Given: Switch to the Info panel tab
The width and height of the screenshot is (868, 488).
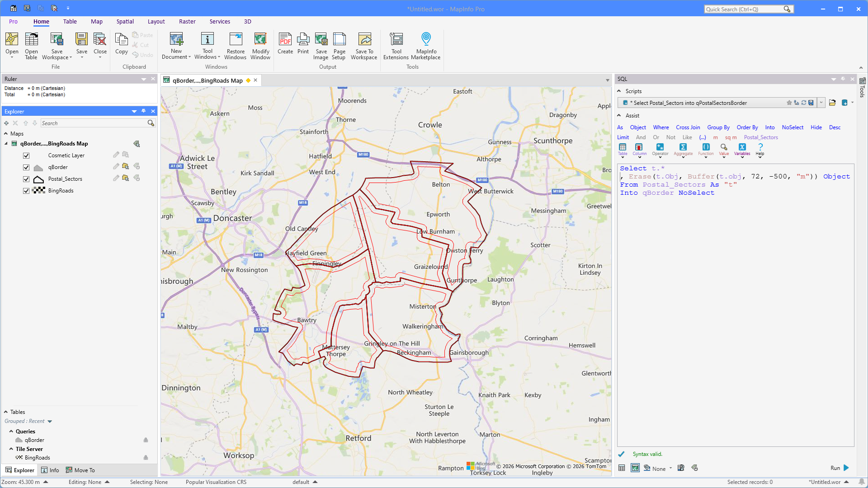Looking at the screenshot, I should [50, 470].
